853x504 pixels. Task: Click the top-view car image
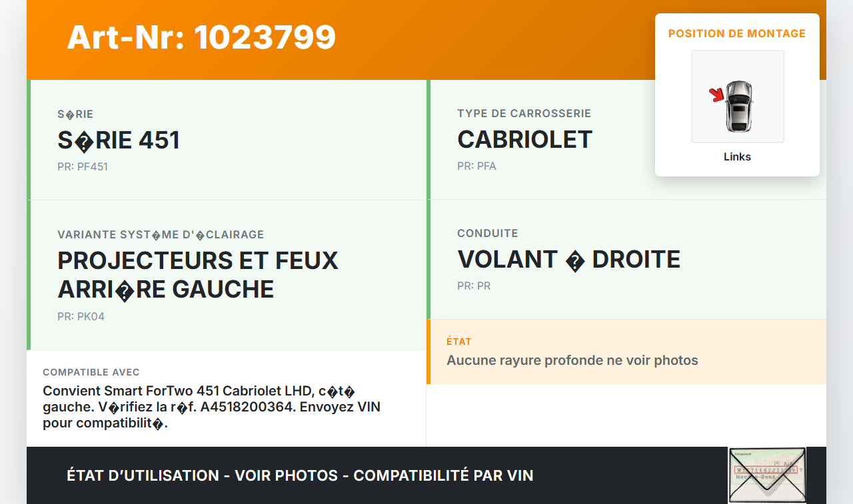pos(738,105)
